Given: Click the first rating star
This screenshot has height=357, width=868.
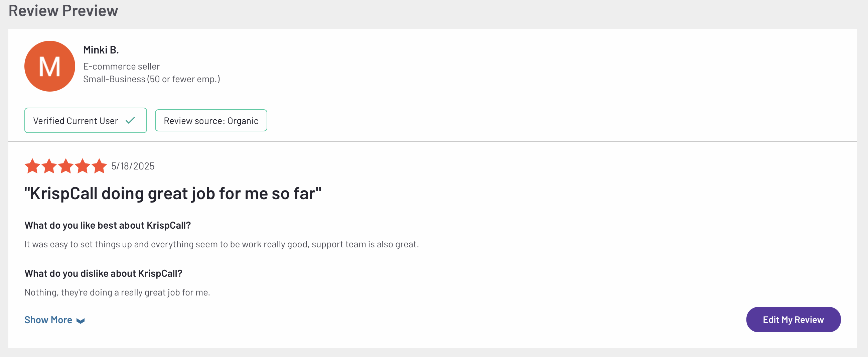Looking at the screenshot, I should tap(32, 166).
